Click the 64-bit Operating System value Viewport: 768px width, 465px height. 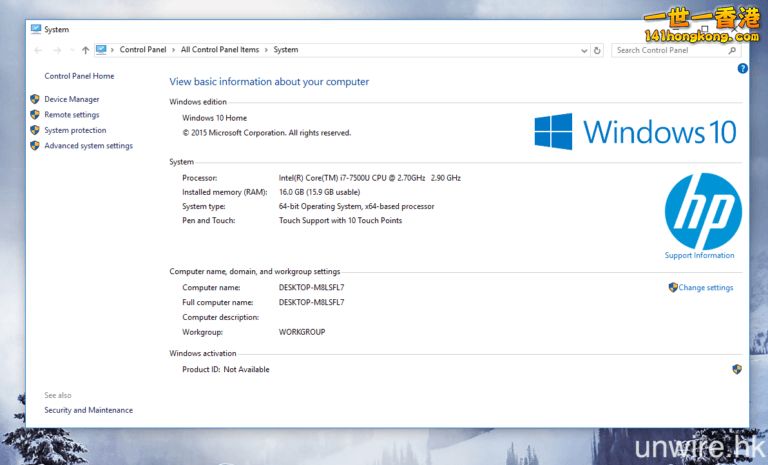click(357, 206)
